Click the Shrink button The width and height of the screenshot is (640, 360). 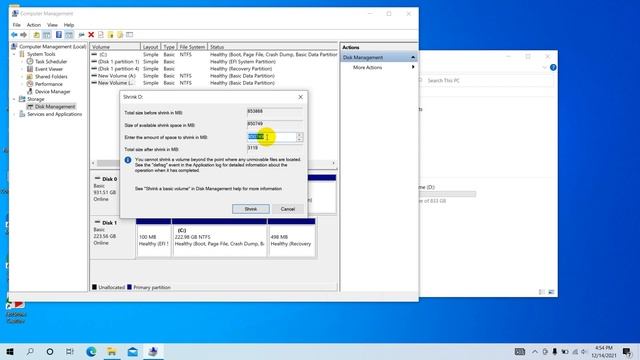[251, 209]
